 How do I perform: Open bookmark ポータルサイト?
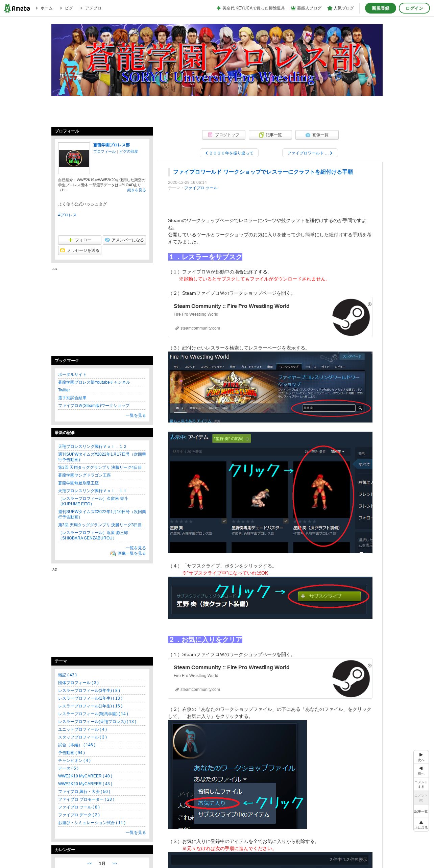[x=72, y=375]
